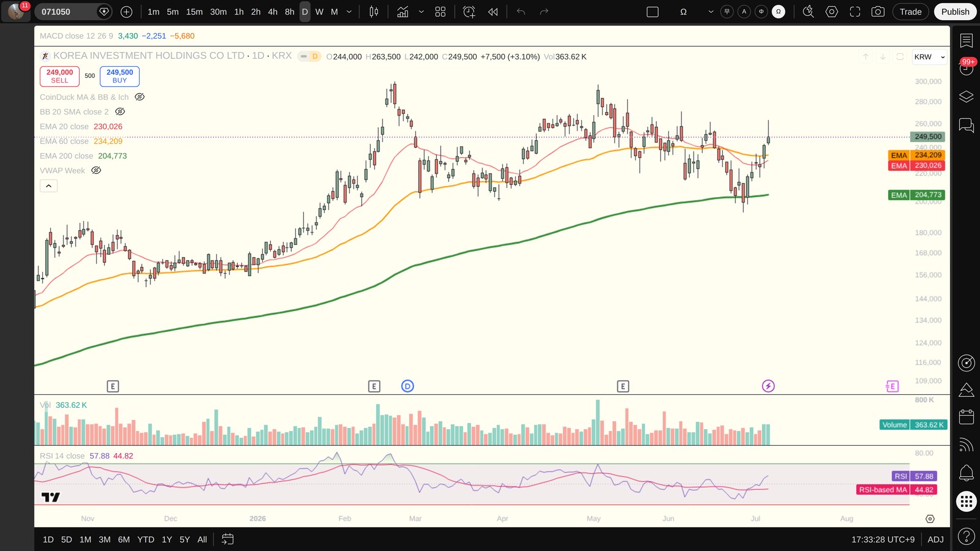Select the A layout circle button
This screenshot has width=980, height=551.
tap(744, 12)
